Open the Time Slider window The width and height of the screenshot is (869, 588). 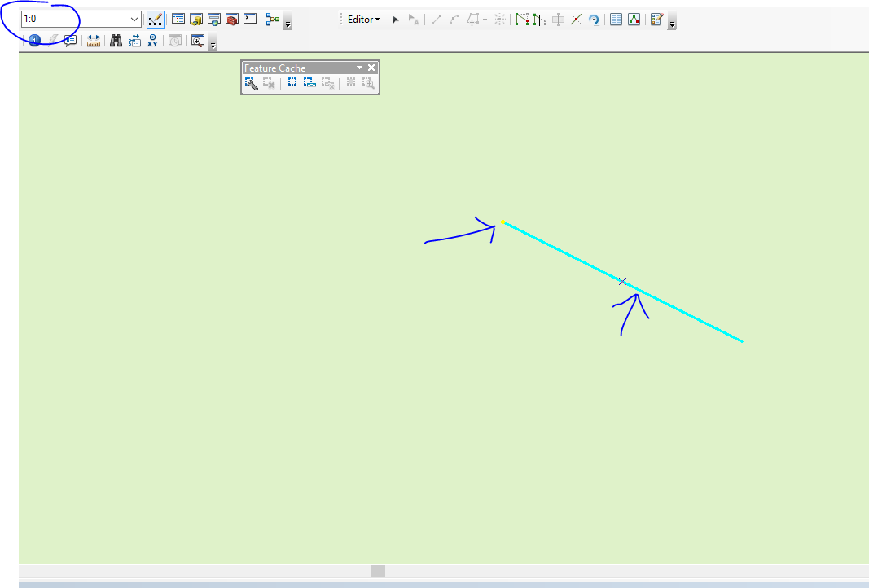coord(175,41)
